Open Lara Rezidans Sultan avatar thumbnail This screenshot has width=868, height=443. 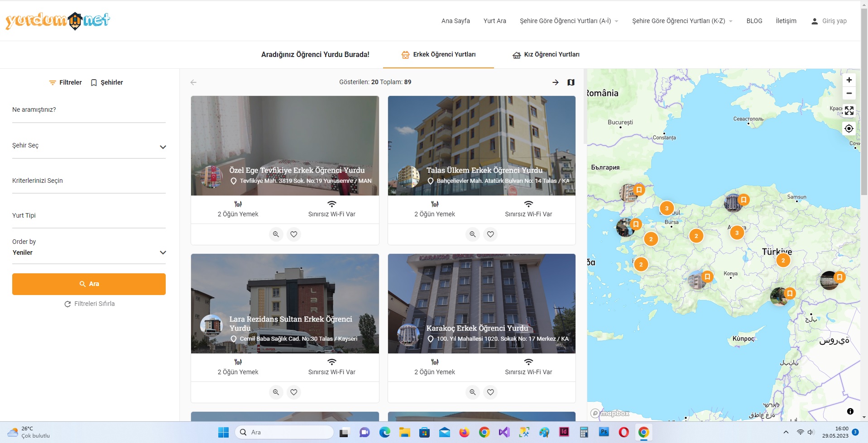[211, 326]
